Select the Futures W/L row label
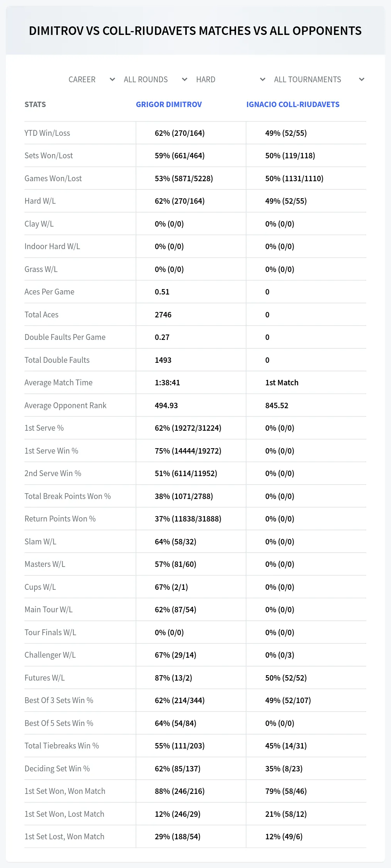The height and width of the screenshot is (868, 391). point(45,678)
